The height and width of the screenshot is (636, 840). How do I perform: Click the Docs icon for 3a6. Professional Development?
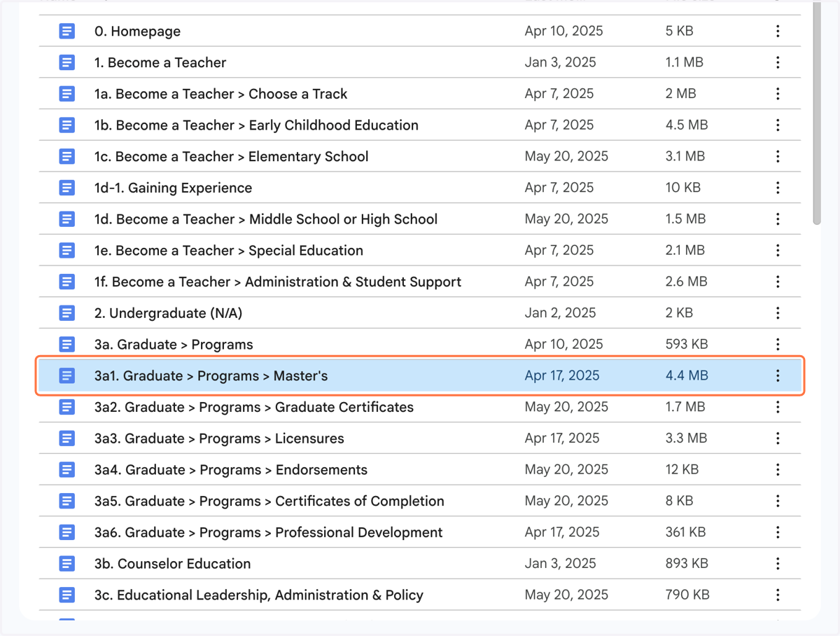coord(66,532)
